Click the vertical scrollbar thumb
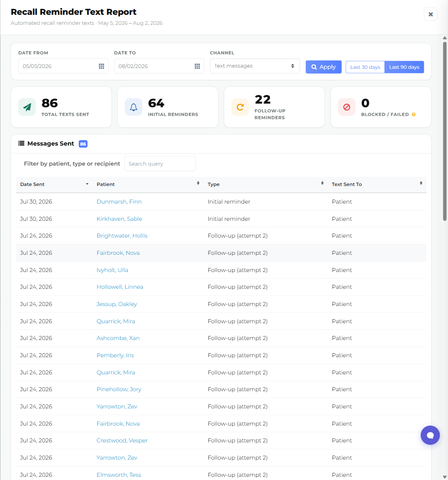Screen dimensions: 448x480 pyautogui.click(x=445, y=131)
